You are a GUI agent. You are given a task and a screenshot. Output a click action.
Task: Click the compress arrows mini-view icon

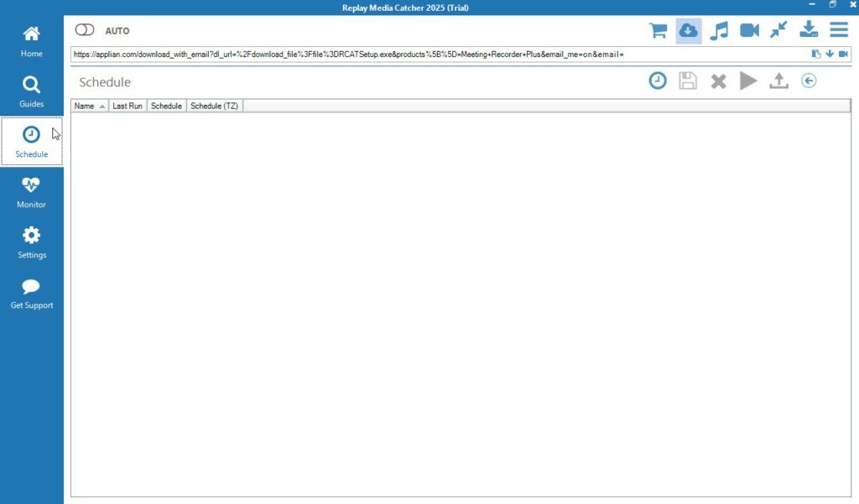tap(778, 29)
